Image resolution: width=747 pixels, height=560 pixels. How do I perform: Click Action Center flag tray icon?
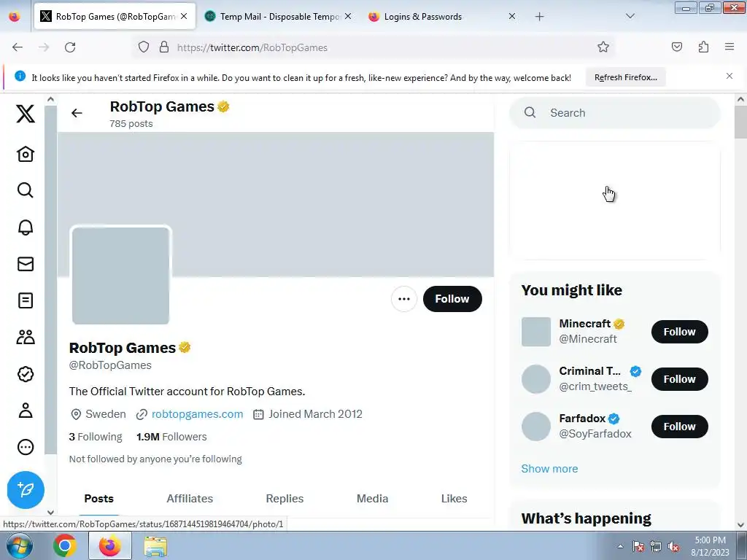[x=638, y=547]
